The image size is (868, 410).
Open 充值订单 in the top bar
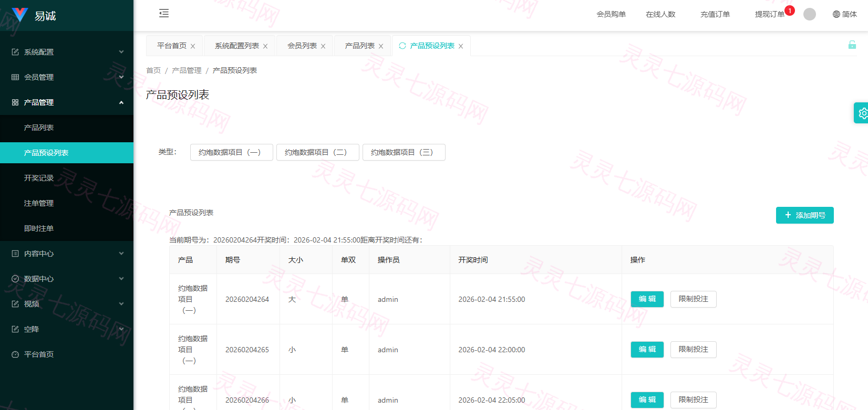(x=715, y=14)
